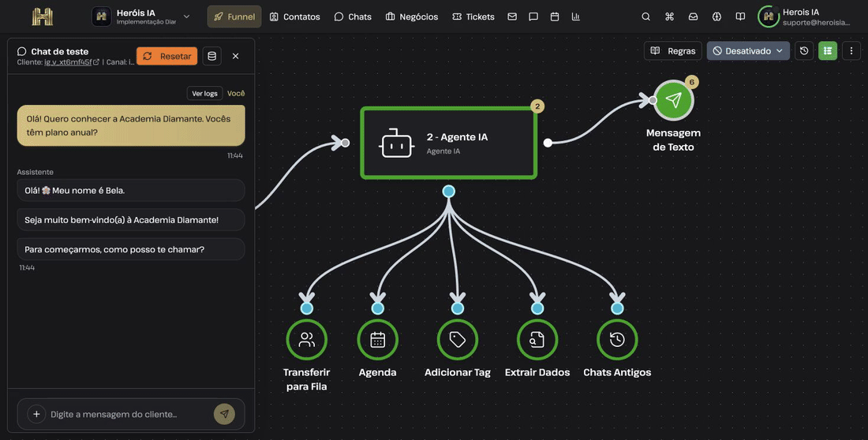Image resolution: width=868 pixels, height=440 pixels.
Task: Close the Chat de teste panel
Action: pyautogui.click(x=235, y=56)
